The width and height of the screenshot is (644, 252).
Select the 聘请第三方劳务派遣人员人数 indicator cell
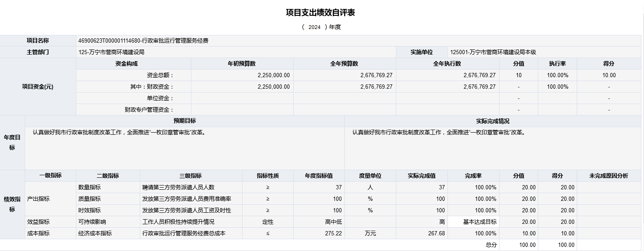tap(191, 187)
